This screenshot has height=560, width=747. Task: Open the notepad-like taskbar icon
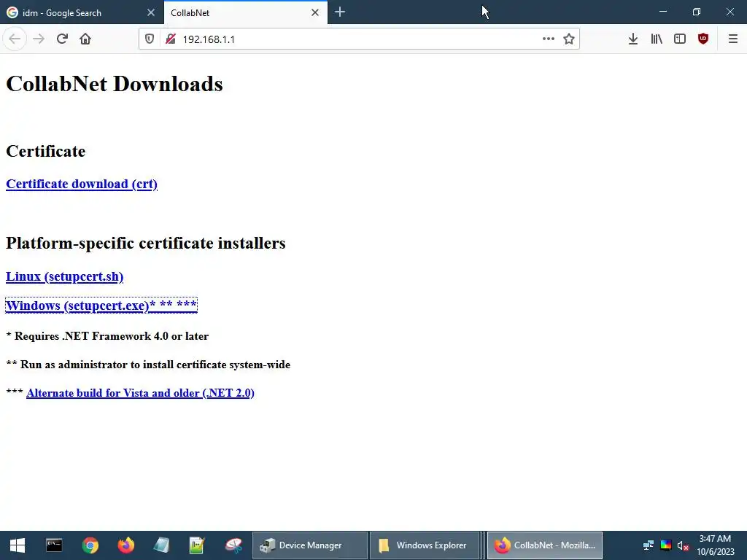pyautogui.click(x=161, y=545)
